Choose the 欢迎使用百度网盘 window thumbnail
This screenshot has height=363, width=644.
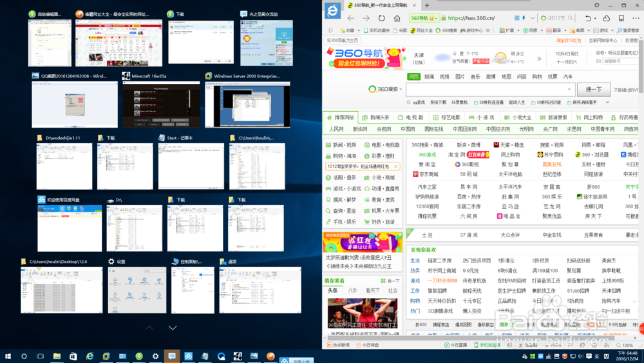click(x=70, y=228)
